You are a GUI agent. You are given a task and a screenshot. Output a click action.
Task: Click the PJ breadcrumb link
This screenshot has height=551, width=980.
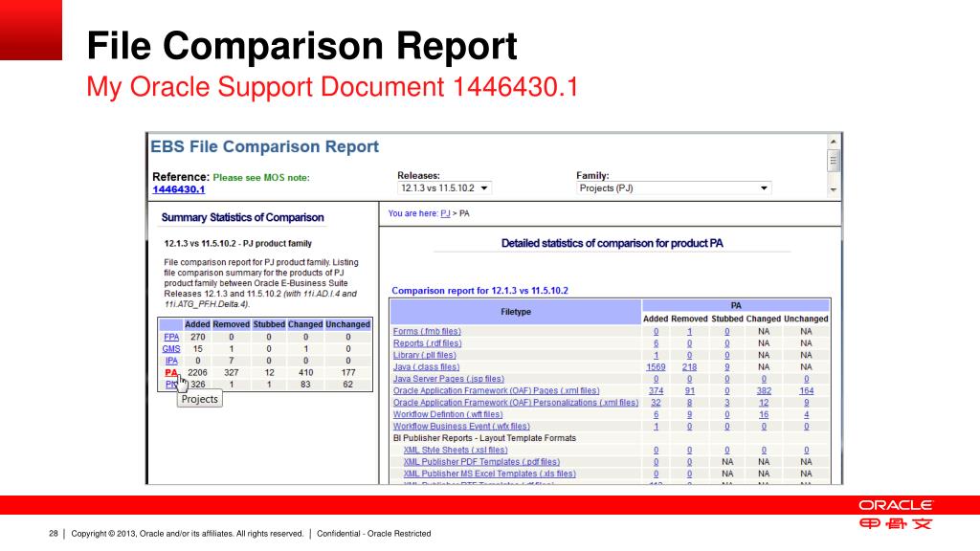(445, 213)
